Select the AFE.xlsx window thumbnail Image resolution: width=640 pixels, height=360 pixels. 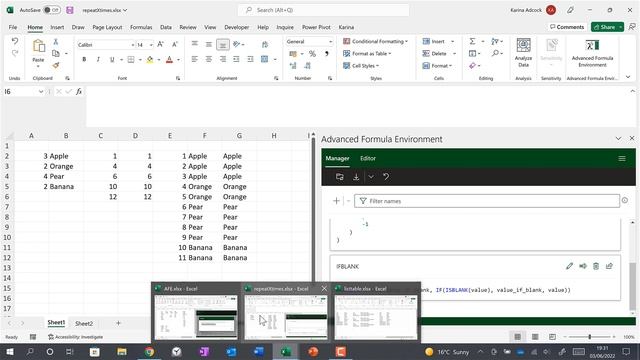pyautogui.click(x=196, y=313)
